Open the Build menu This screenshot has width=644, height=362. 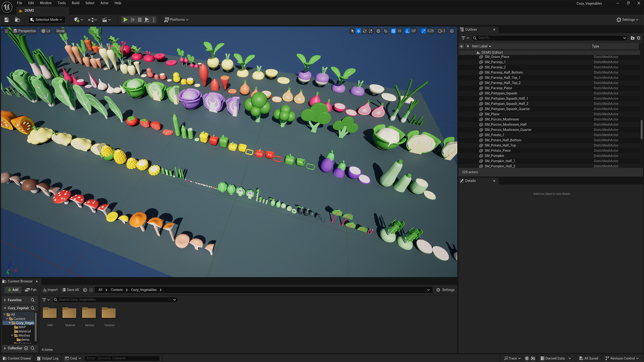point(75,3)
